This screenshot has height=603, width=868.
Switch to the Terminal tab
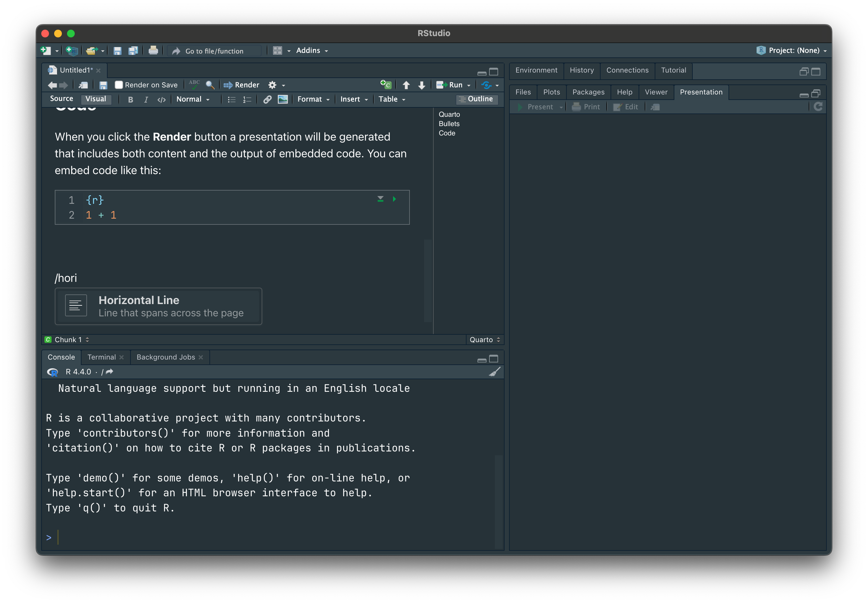pos(101,357)
